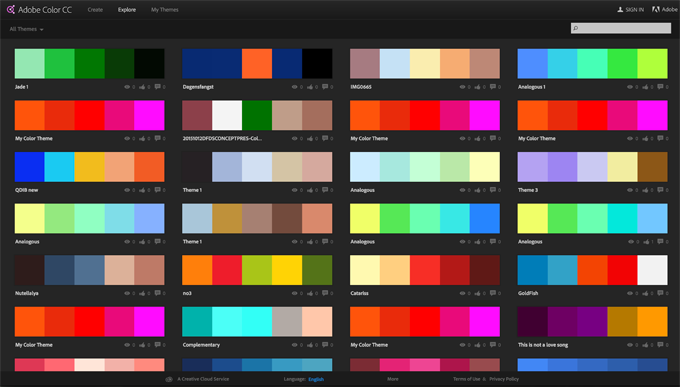Click inside the search input field
Image resolution: width=680 pixels, height=387 pixels.
click(621, 28)
